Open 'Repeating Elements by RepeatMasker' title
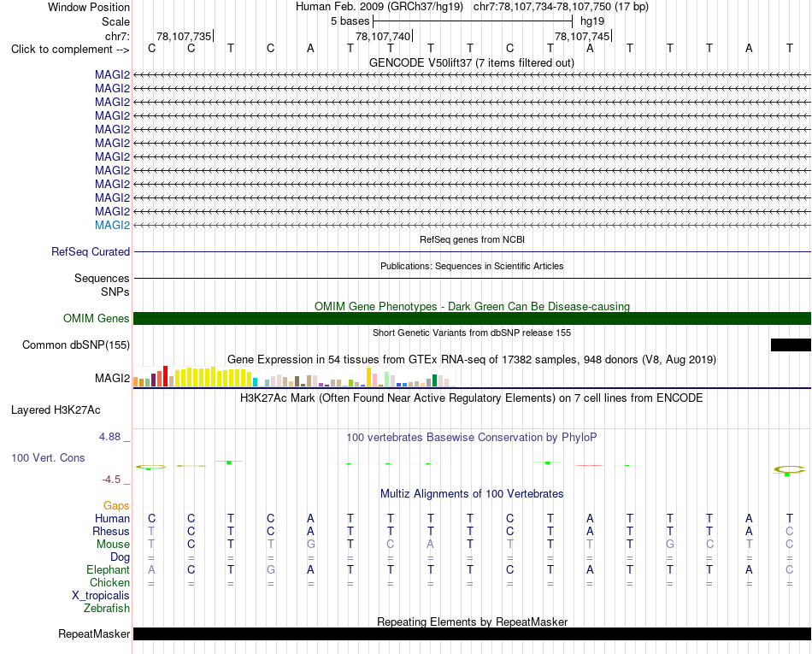The height and width of the screenshot is (654, 812). 473,622
